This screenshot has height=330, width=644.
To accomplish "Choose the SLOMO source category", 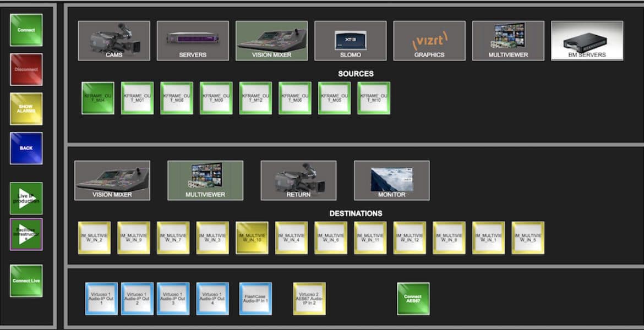I will [x=350, y=41].
